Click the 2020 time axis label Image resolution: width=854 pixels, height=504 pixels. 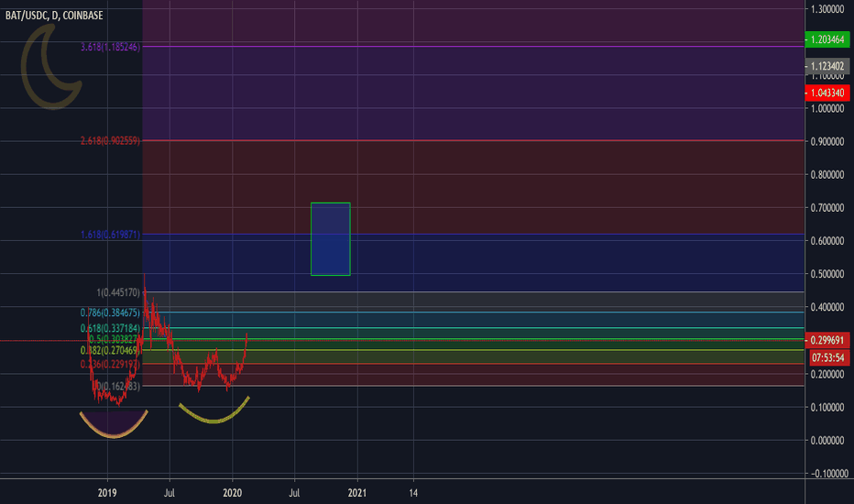tap(232, 493)
